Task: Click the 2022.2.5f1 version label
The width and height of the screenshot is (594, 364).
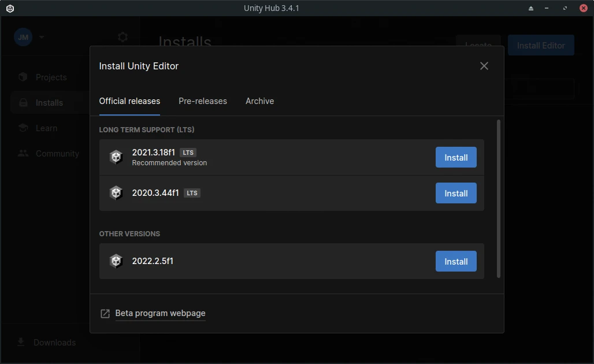Action: [153, 261]
